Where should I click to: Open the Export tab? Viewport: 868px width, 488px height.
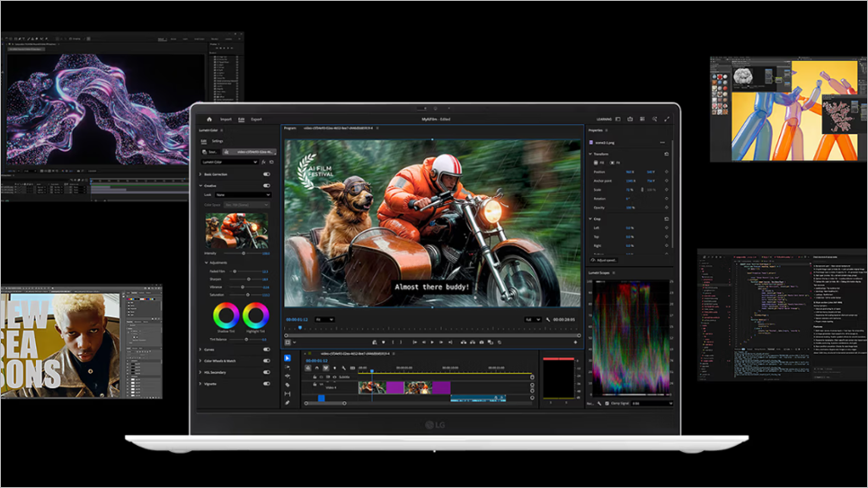(x=256, y=120)
